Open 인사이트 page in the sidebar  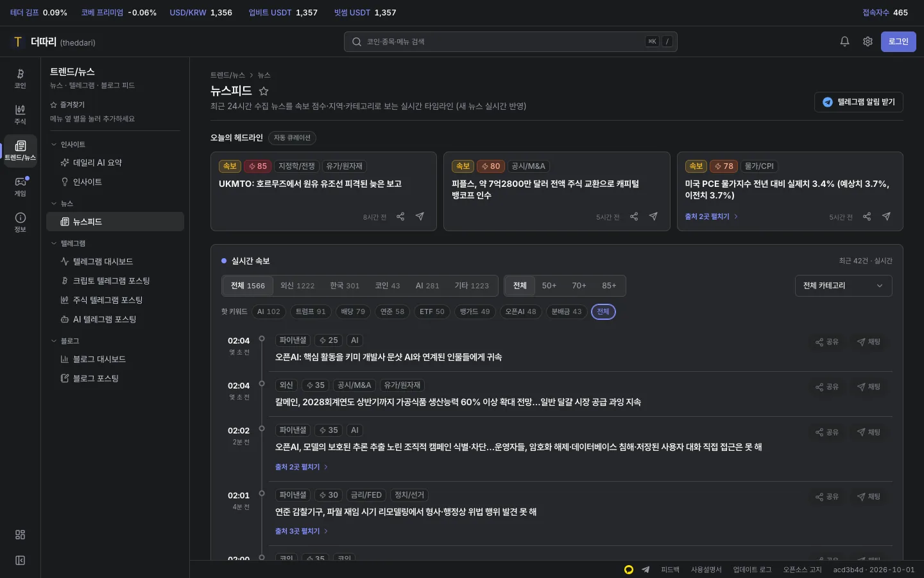coord(116,182)
